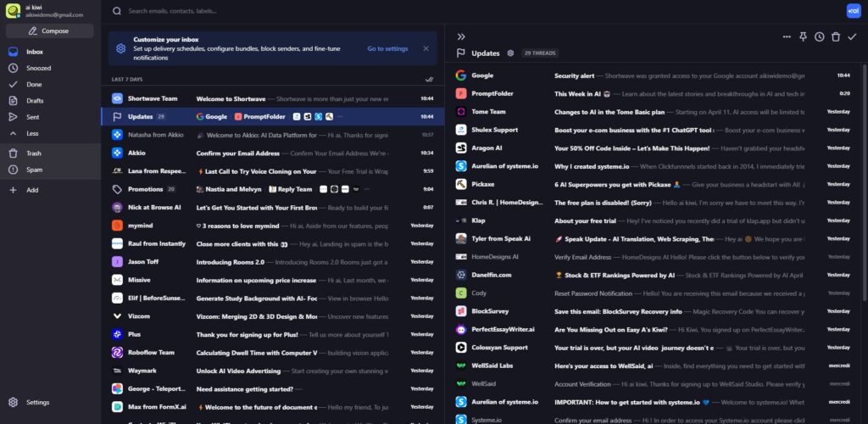
Task: Click the Danelfin.com sender avatar
Action: click(460, 275)
